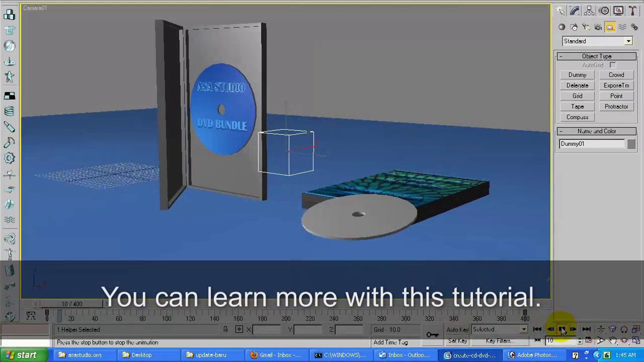Viewport: 644px width, 362px height.
Task: Switch to the Hierarchy panel tab
Action: [x=589, y=11]
